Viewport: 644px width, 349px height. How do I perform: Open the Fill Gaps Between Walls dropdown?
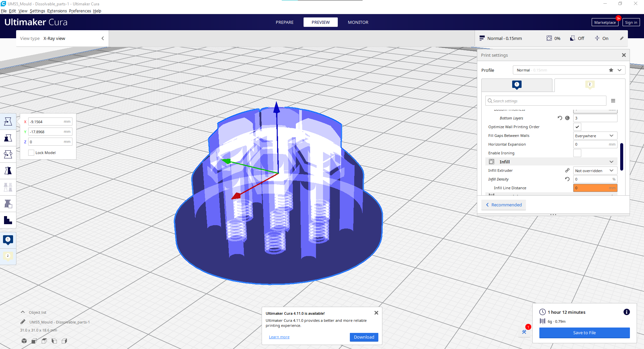tap(595, 136)
